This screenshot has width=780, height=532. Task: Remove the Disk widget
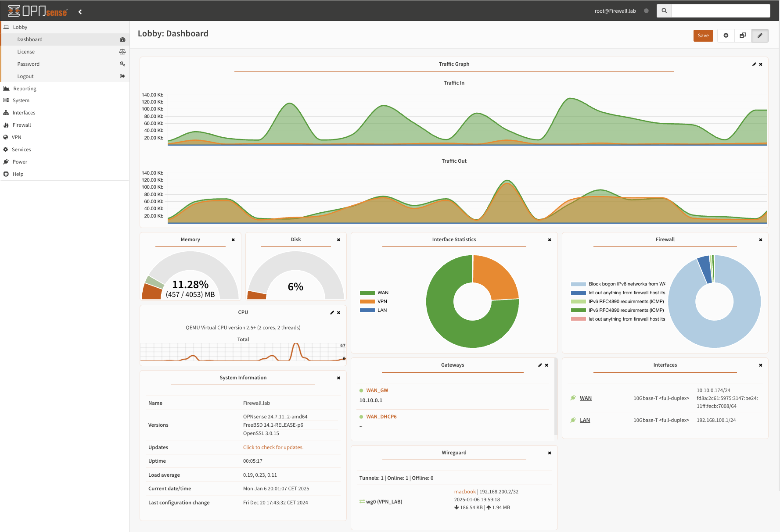[338, 240]
